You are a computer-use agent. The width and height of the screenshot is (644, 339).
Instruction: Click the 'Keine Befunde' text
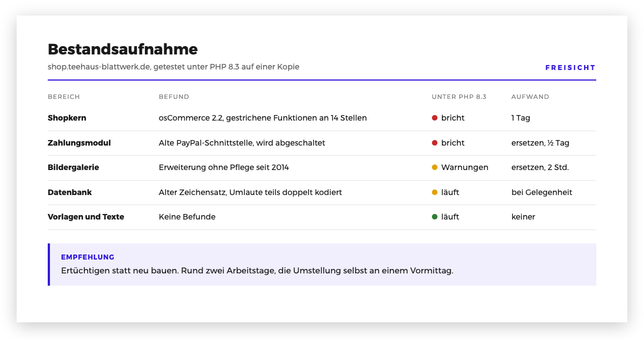click(x=187, y=217)
